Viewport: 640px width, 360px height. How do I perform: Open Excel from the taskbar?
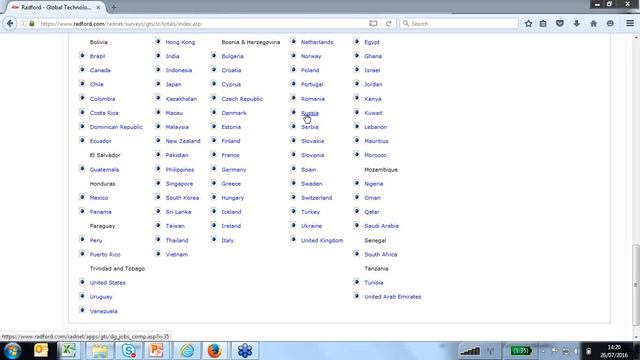click(69, 351)
